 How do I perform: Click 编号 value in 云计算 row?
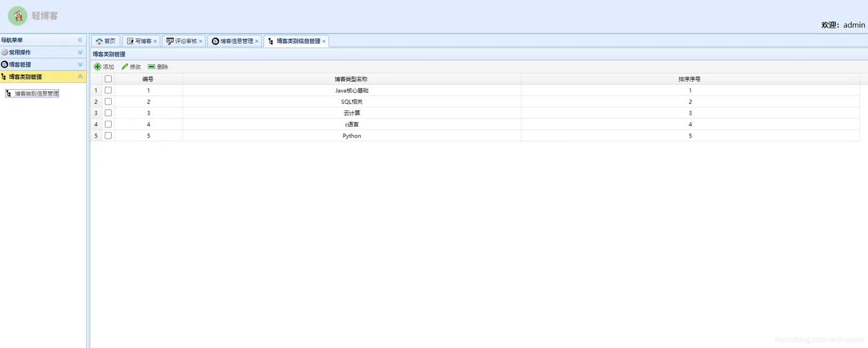pos(148,113)
